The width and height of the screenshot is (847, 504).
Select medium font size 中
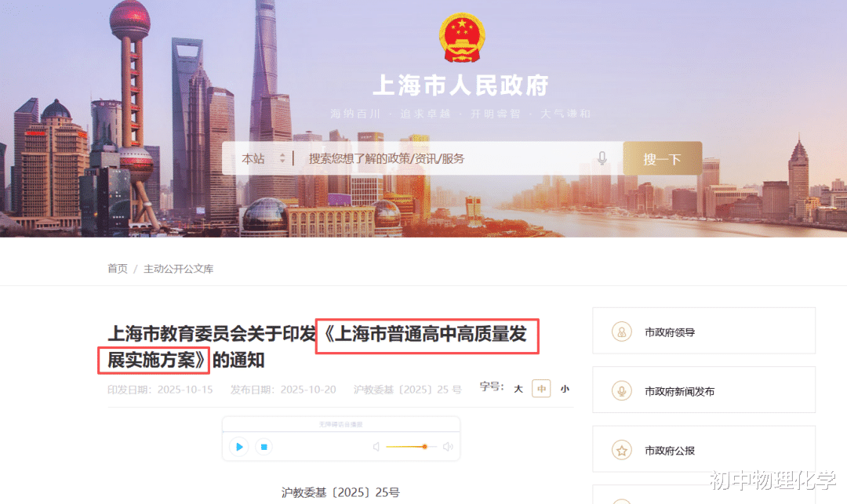pyautogui.click(x=541, y=389)
